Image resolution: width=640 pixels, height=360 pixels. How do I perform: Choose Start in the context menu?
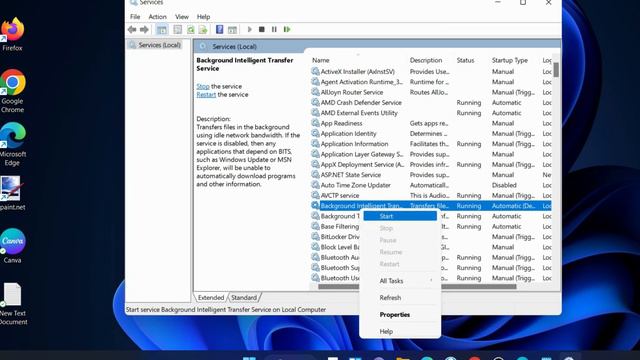(400, 216)
